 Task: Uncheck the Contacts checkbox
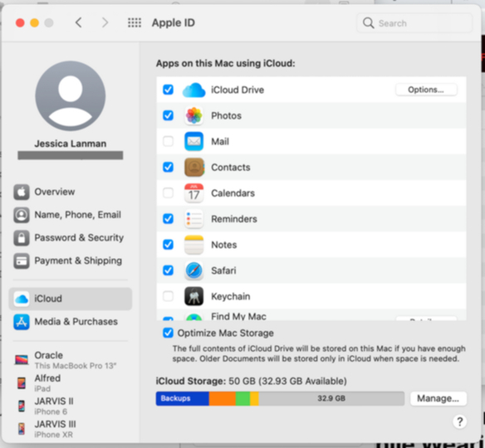tap(168, 167)
